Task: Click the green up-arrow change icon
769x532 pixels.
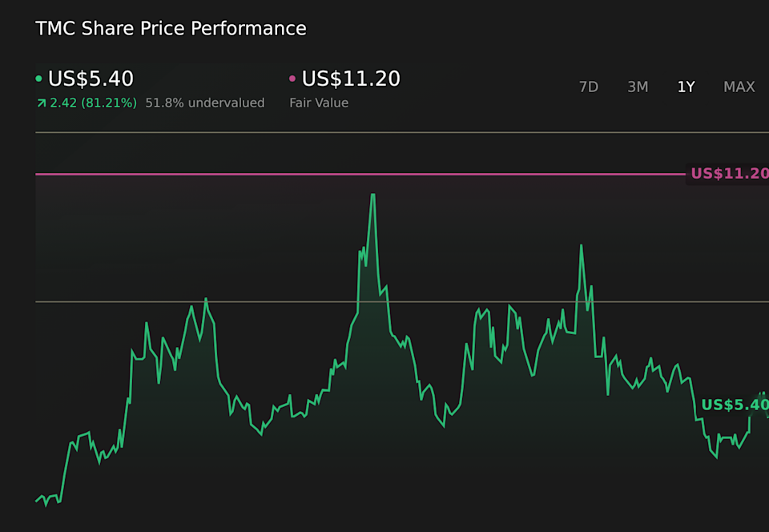Action: (x=41, y=103)
